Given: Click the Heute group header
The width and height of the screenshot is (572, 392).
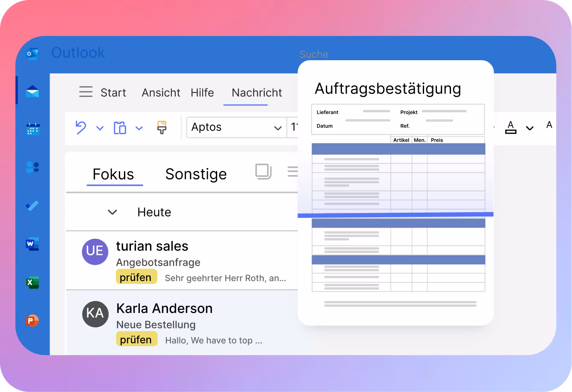Looking at the screenshot, I should [182, 212].
